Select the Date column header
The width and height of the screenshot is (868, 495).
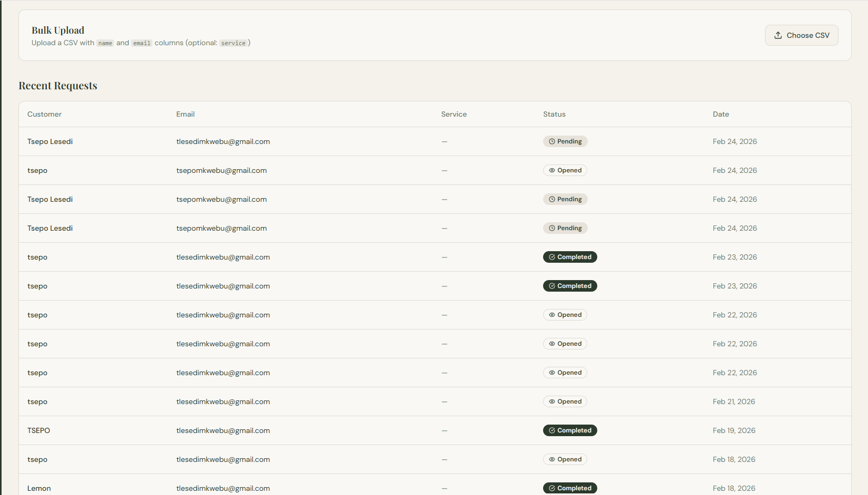(721, 114)
